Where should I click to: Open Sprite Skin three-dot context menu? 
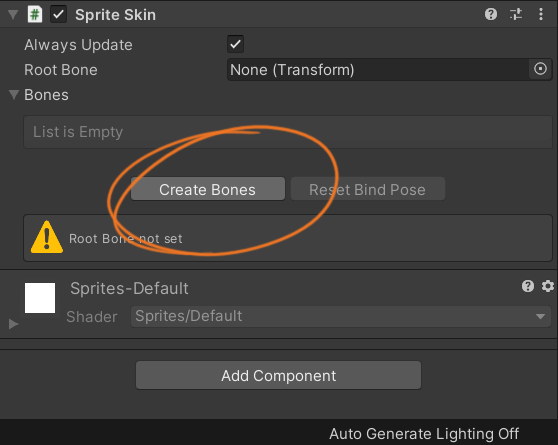point(541,14)
